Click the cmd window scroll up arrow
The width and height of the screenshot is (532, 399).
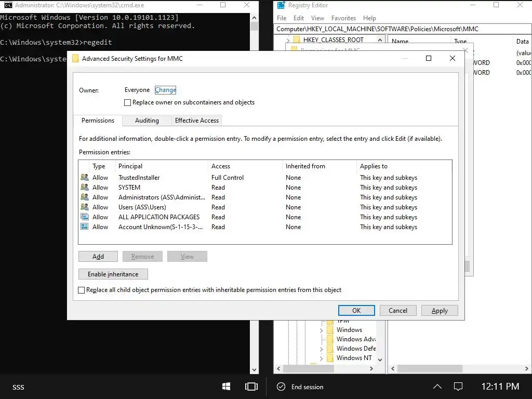click(254, 17)
